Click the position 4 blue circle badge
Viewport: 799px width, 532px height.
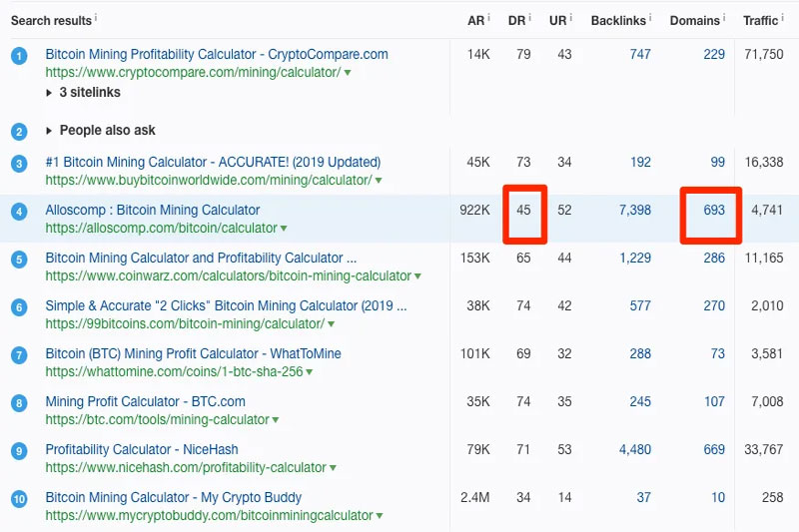point(19,212)
